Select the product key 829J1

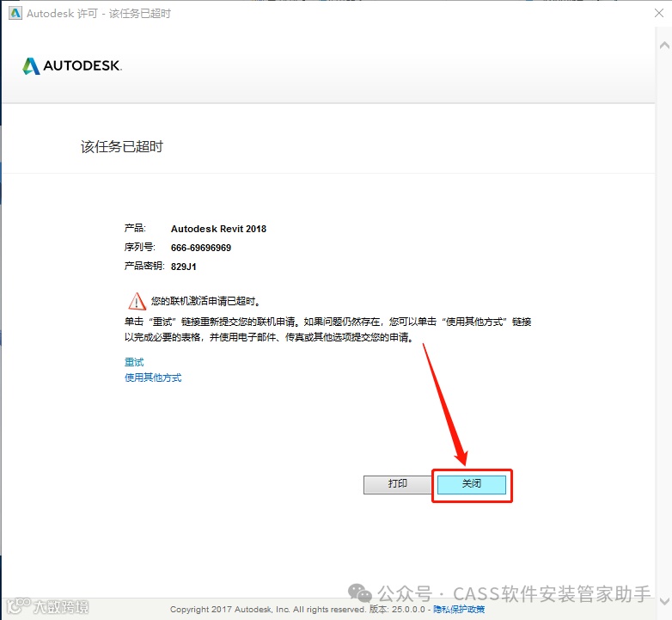point(183,267)
